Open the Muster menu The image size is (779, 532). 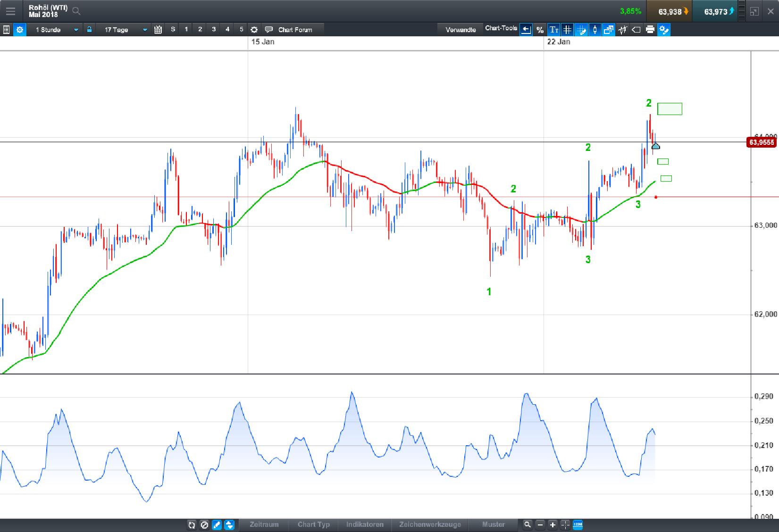click(x=493, y=524)
